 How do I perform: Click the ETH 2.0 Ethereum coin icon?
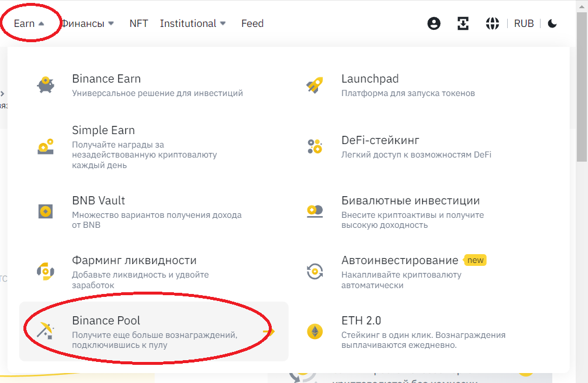pyautogui.click(x=314, y=332)
